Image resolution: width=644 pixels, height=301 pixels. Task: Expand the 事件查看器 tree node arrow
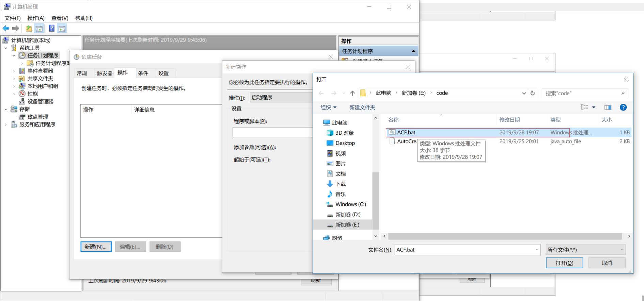14,71
